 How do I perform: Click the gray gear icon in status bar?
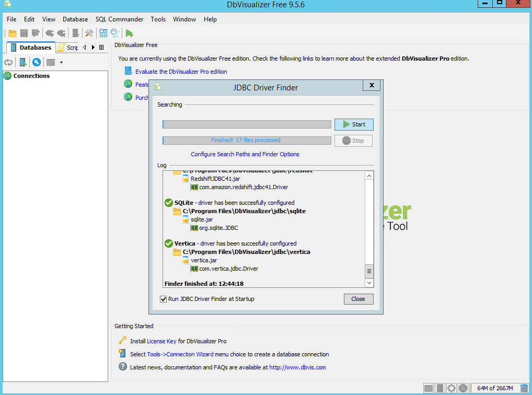click(451, 388)
